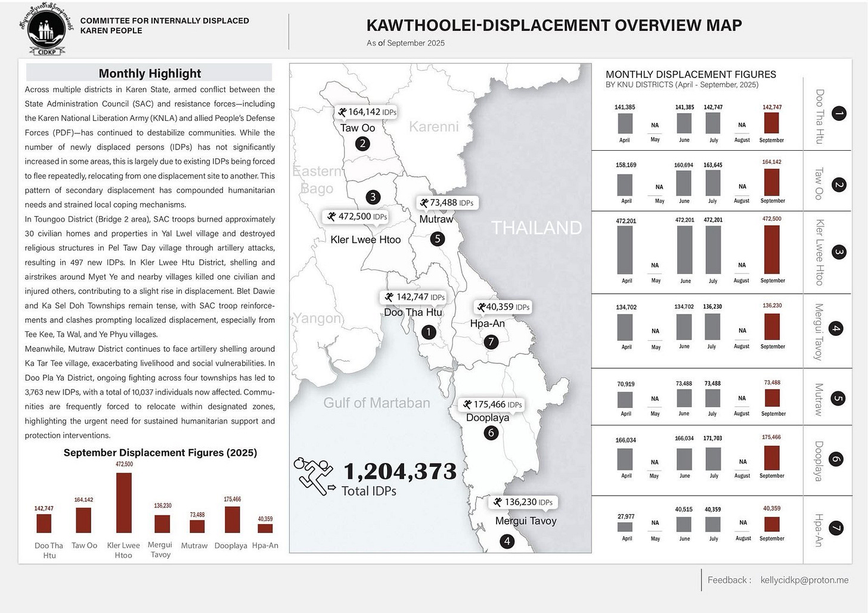Click circle 4 beside vertical Mergui Tavoy label
Screen dimensions: 868x613
click(x=836, y=328)
